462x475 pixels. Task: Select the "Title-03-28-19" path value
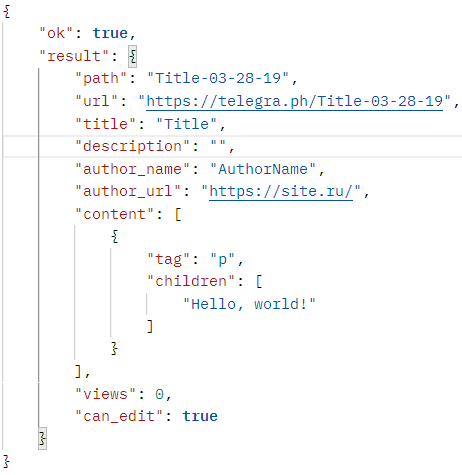(x=218, y=78)
